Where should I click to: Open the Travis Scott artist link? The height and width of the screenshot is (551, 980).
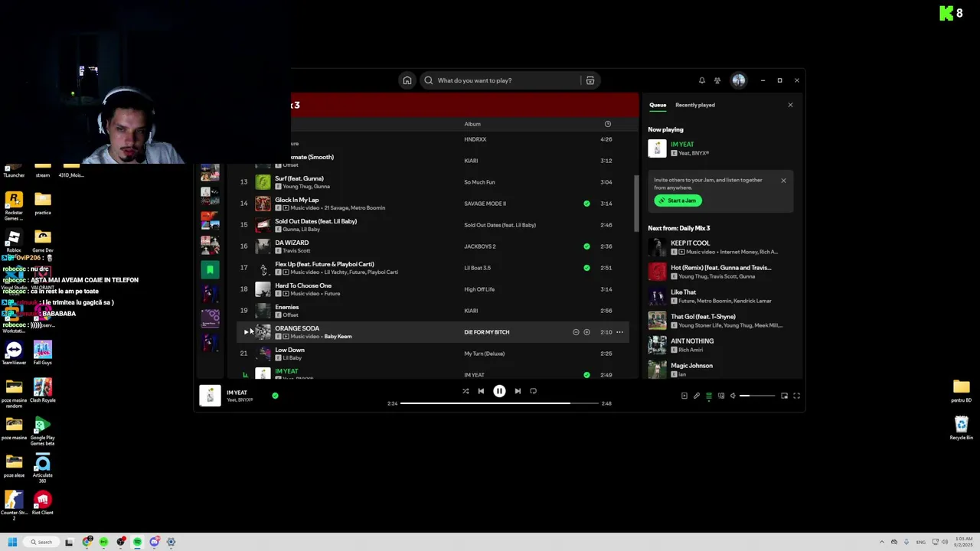pos(296,251)
